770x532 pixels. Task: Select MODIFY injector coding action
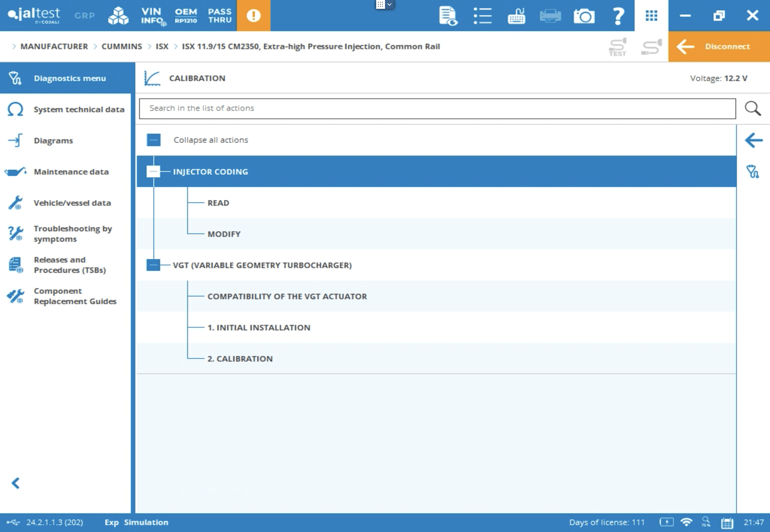point(224,234)
